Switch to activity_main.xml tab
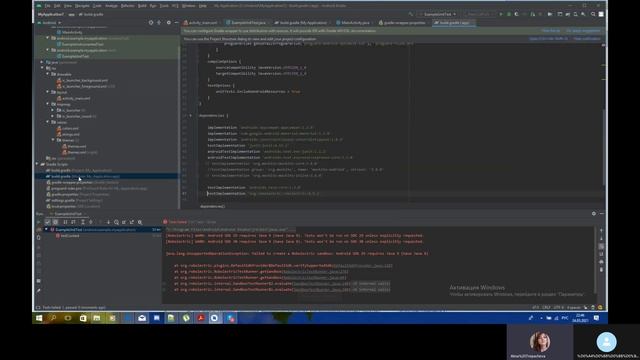This screenshot has width=640, height=360. (x=202, y=23)
